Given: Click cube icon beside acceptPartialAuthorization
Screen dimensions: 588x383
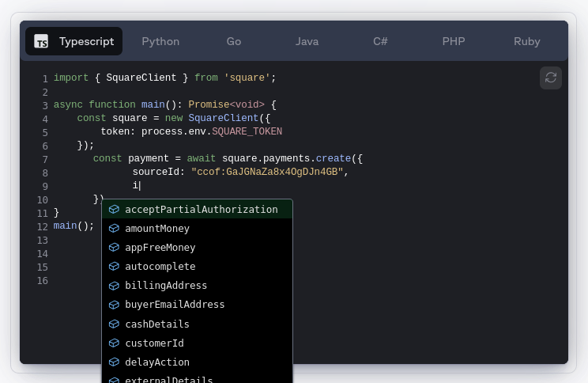Looking at the screenshot, I should (x=114, y=210).
